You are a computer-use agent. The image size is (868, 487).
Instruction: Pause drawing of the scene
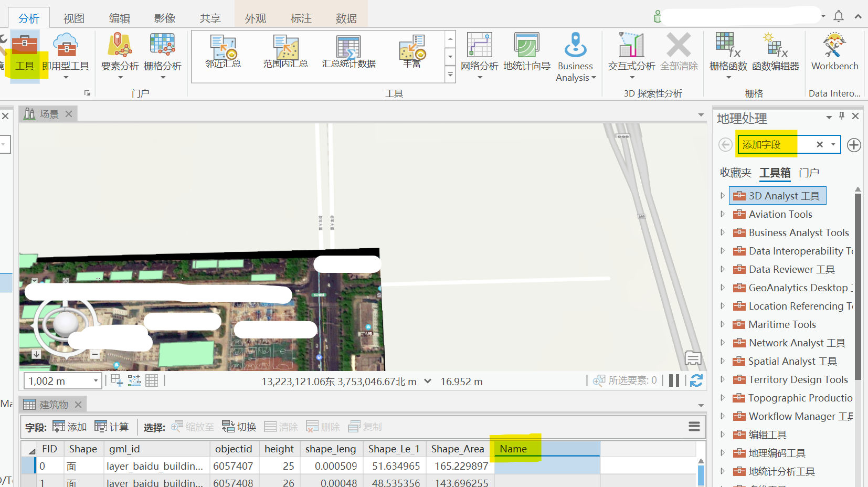click(x=674, y=380)
